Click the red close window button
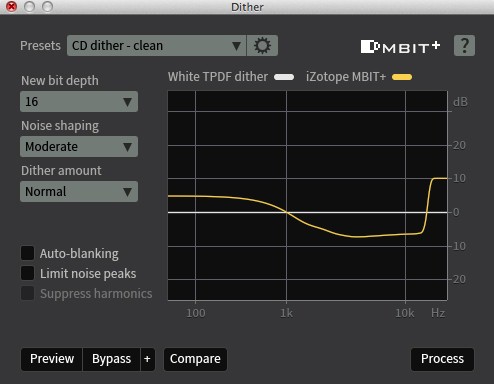The image size is (494, 384). [12, 6]
